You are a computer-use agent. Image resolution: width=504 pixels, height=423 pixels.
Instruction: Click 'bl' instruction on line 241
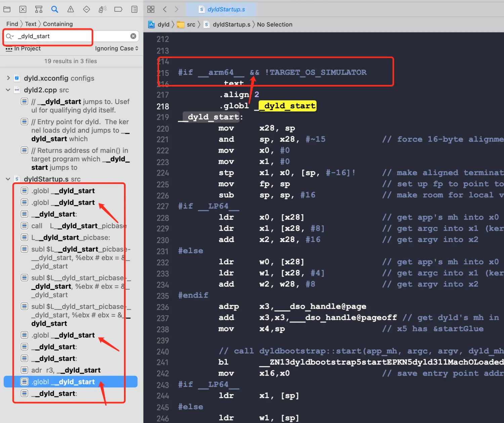point(223,362)
